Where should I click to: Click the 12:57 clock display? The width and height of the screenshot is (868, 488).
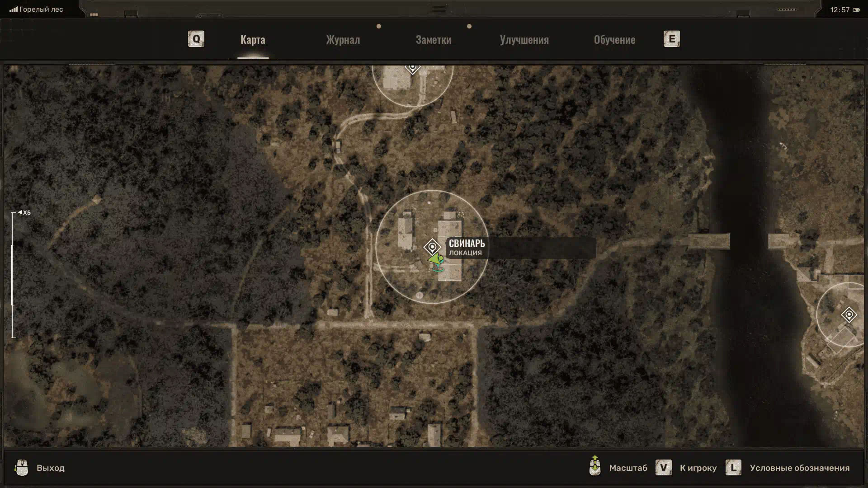pos(840,9)
